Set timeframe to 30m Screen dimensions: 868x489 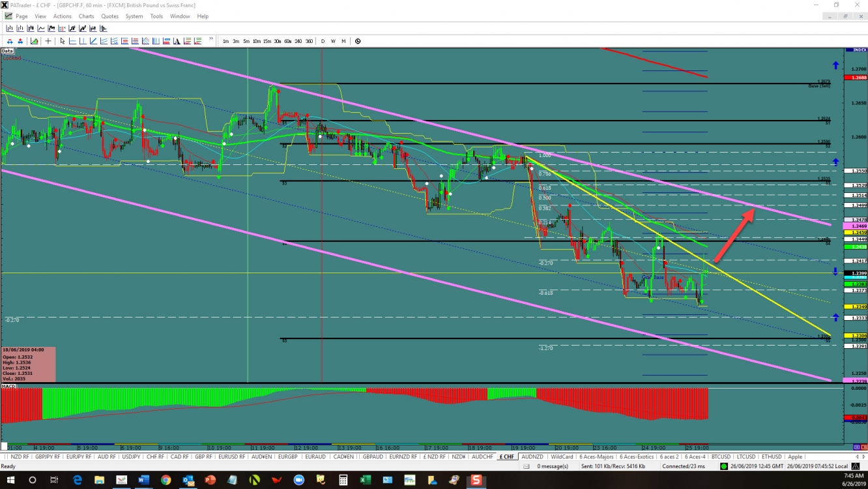pyautogui.click(x=278, y=41)
